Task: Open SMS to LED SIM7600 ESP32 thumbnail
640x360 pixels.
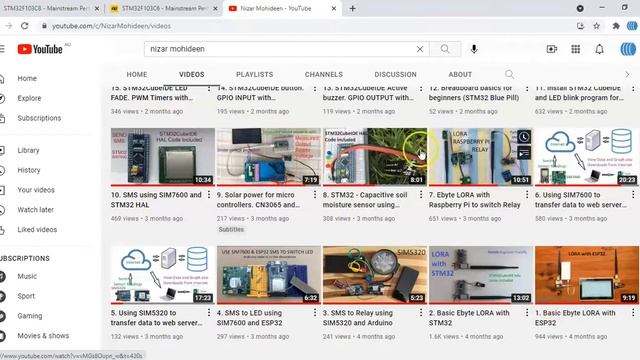Action: 269,275
